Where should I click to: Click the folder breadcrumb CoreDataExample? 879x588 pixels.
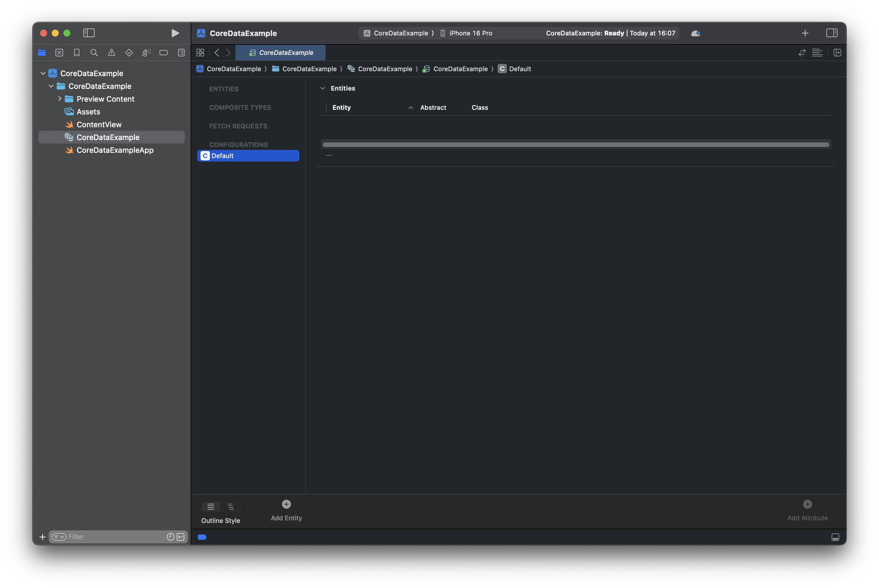(304, 69)
